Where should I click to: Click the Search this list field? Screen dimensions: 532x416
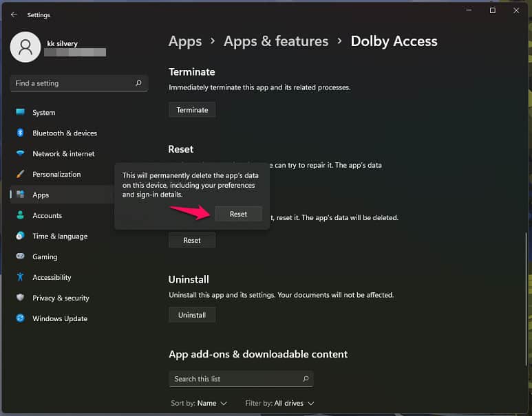tap(234, 379)
